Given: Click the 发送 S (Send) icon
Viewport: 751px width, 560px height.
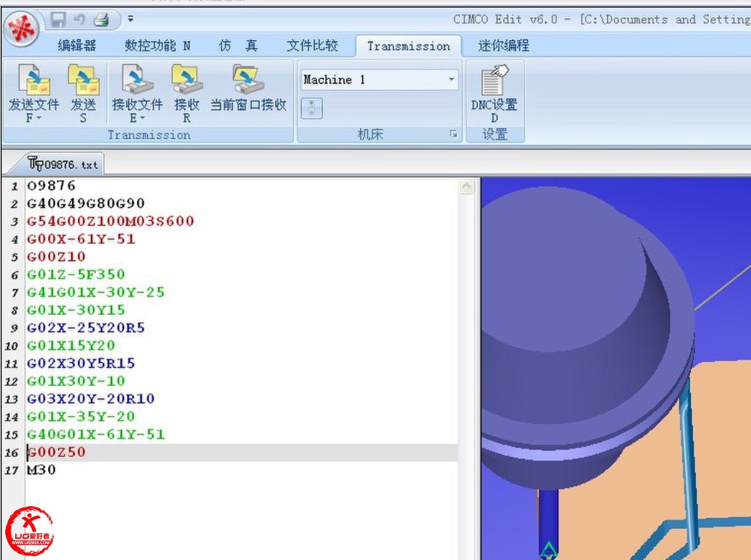Looking at the screenshot, I should [83, 80].
